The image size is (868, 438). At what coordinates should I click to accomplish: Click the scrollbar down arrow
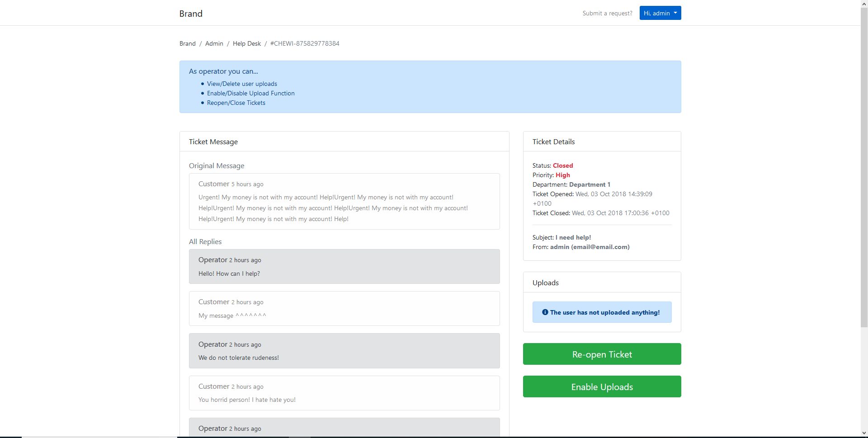pos(864,433)
